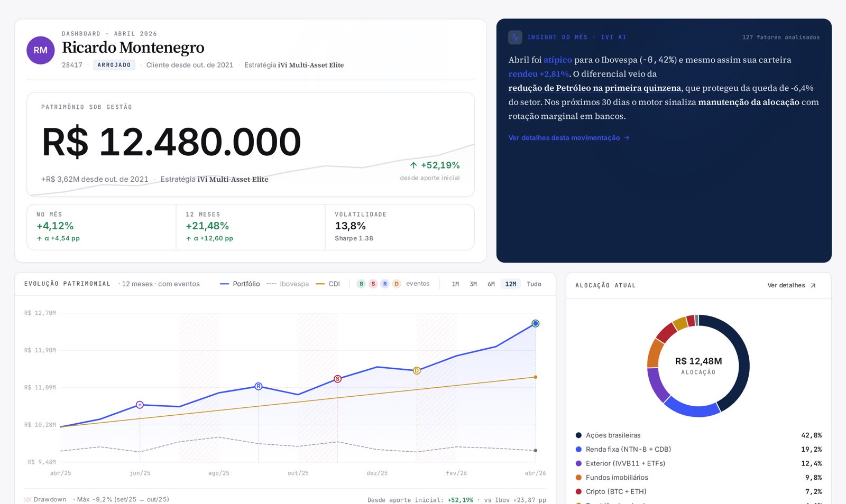Click the Volatilidade 13,8% value

click(350, 226)
